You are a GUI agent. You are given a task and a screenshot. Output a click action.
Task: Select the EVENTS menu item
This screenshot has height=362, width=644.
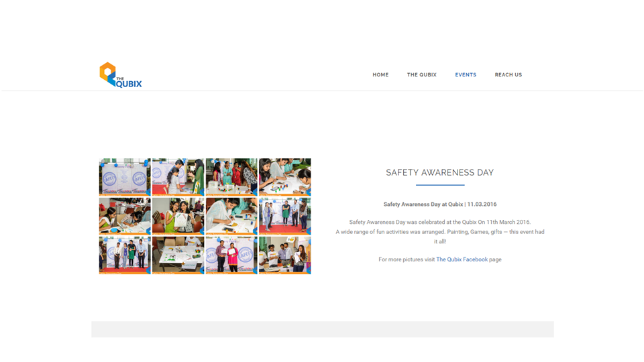(466, 74)
